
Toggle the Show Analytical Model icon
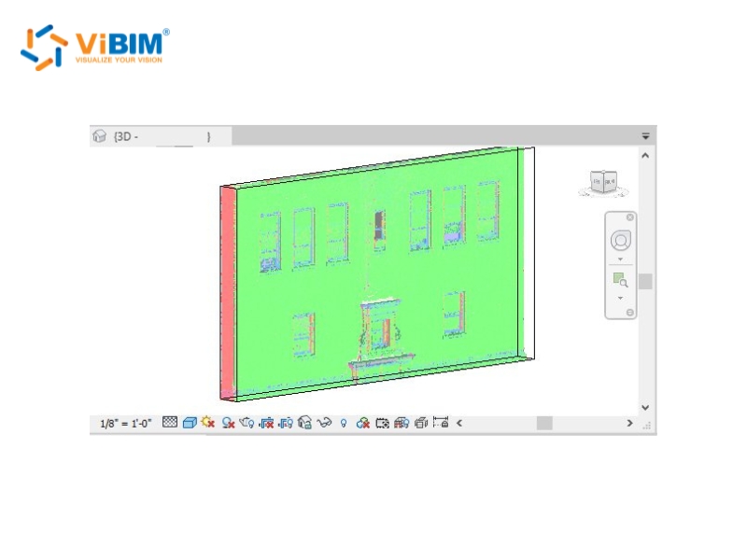402,423
